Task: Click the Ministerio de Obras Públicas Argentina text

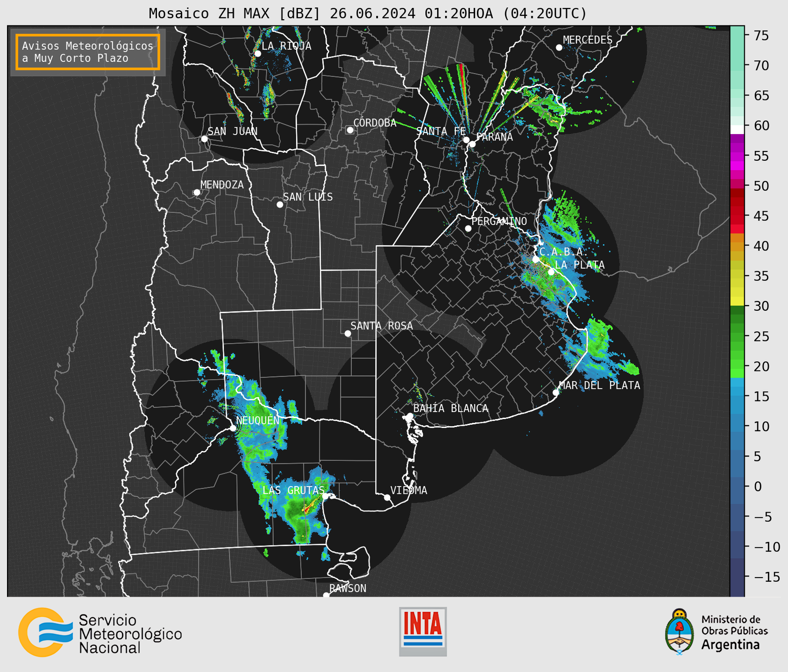Action: point(734,632)
